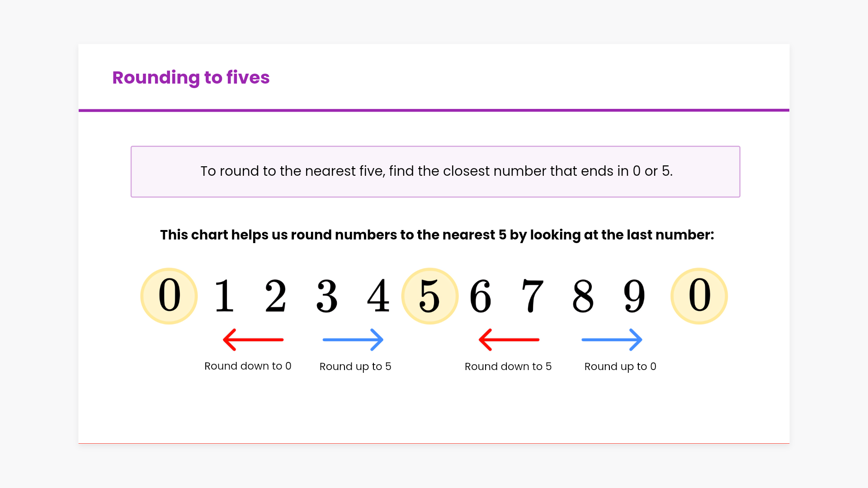Click the "Rounding to fives" slide title

point(191,78)
